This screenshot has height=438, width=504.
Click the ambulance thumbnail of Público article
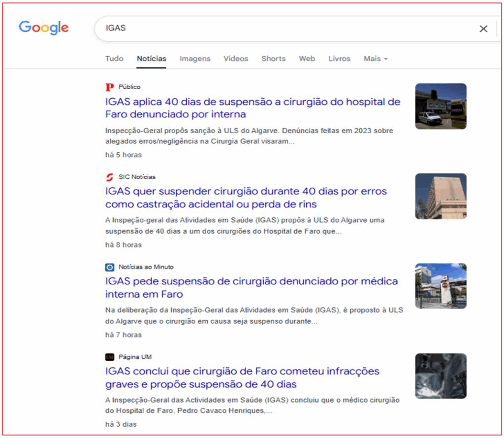441,106
